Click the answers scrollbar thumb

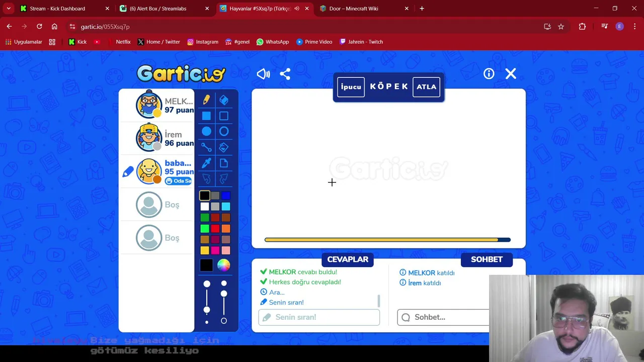pos(378,301)
